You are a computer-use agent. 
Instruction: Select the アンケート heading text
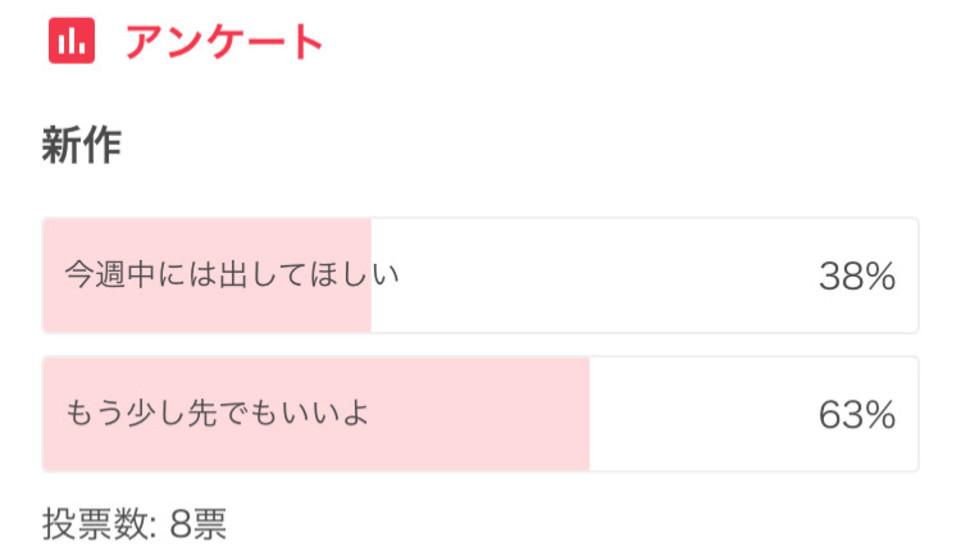[224, 42]
